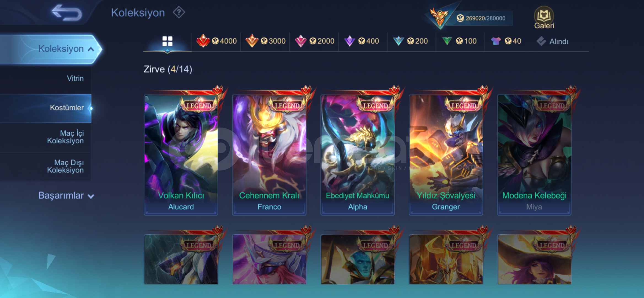Open the Volkan Kılıcı Alucard skin card
Screen dimensions: 644x298
click(181, 155)
